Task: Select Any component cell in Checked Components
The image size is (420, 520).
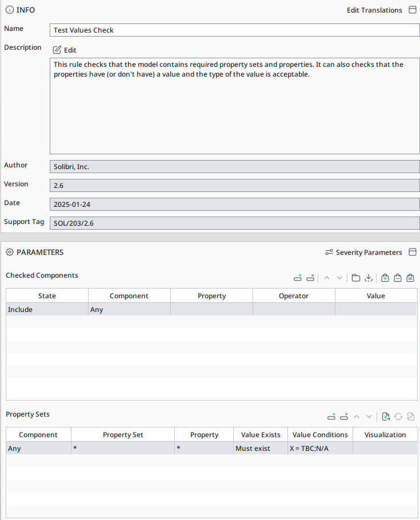Action: 129,309
